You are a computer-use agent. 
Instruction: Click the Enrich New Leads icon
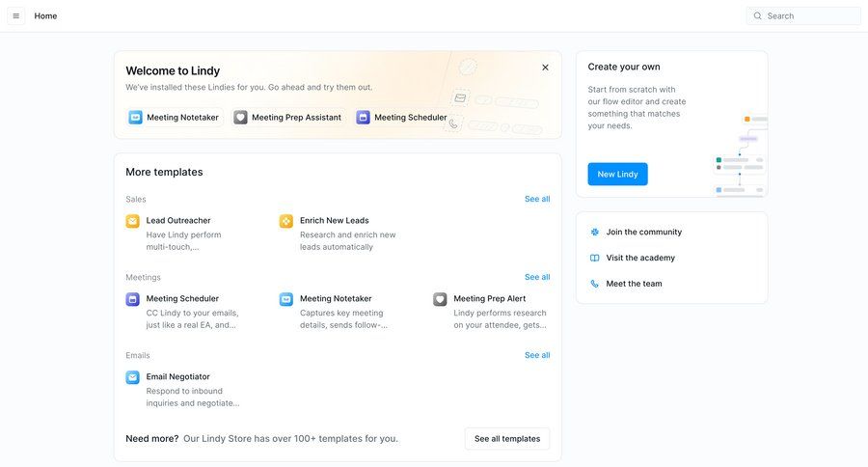click(x=286, y=222)
